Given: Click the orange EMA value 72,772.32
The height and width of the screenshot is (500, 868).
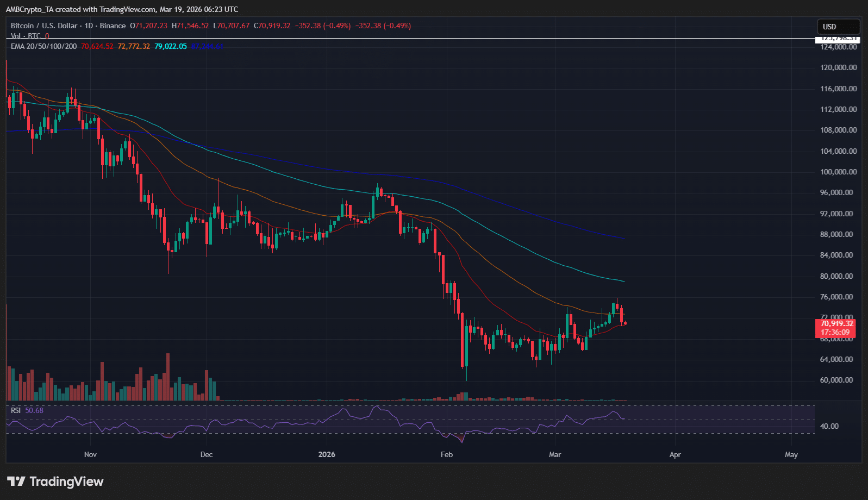Looking at the screenshot, I should (134, 46).
